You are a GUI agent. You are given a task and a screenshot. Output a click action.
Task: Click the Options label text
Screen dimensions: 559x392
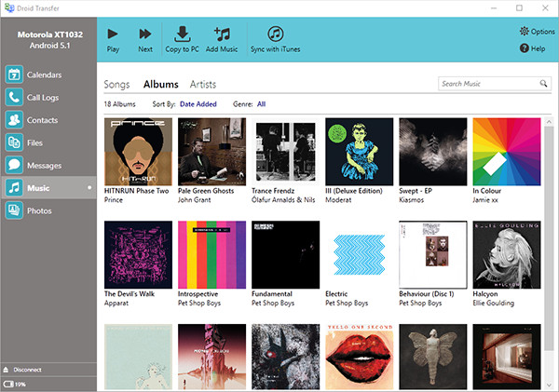(x=542, y=32)
